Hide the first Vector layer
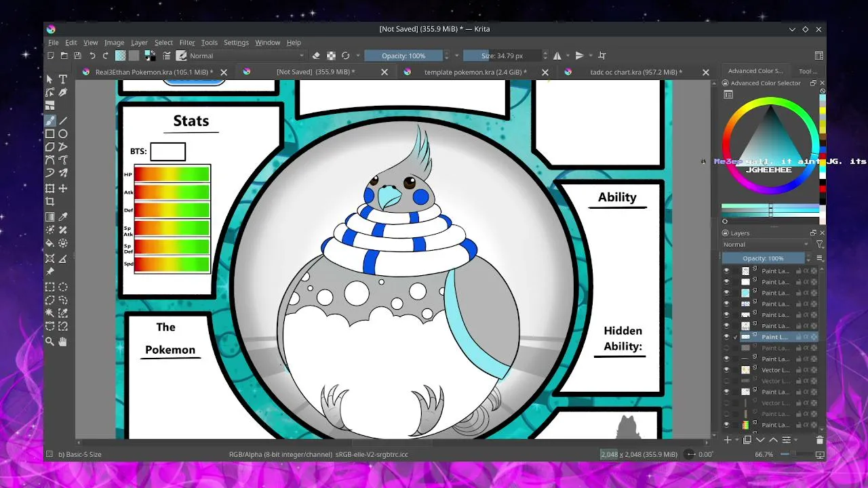868x488 pixels. coord(726,370)
